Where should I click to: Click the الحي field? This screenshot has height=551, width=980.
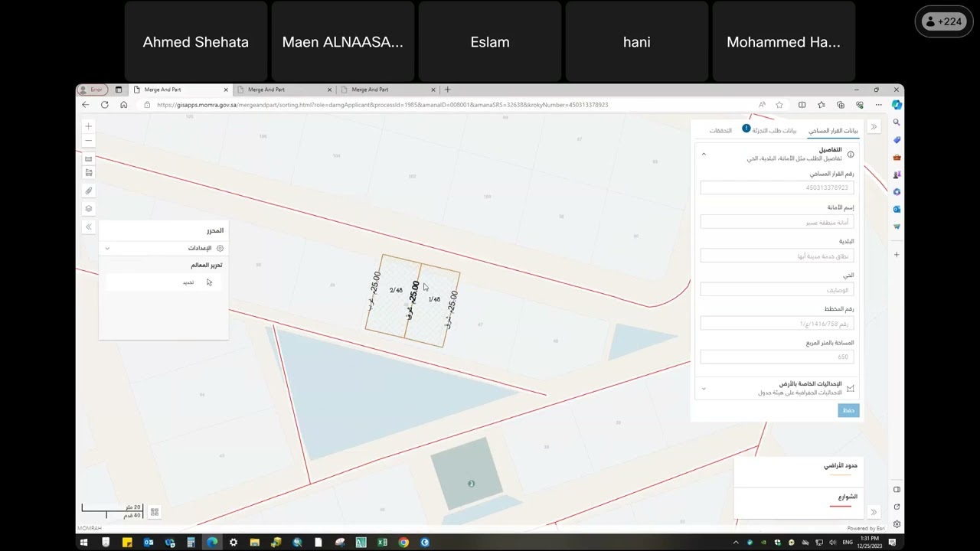(776, 291)
